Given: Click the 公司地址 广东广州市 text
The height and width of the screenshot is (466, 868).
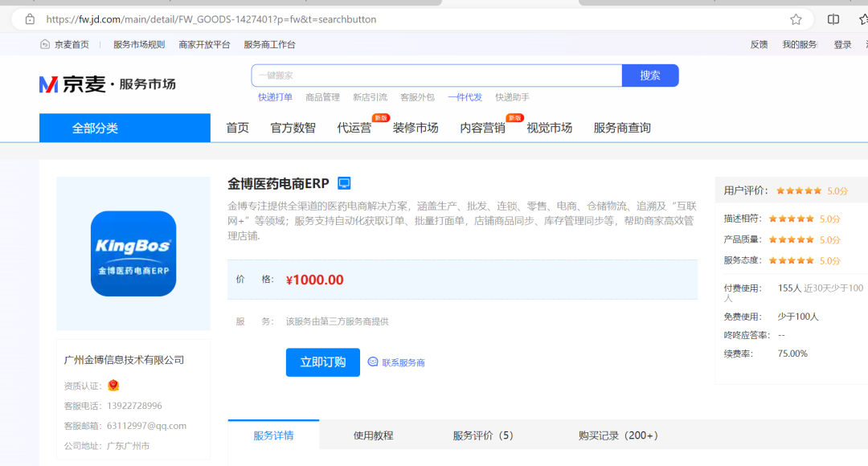Looking at the screenshot, I should click(107, 446).
